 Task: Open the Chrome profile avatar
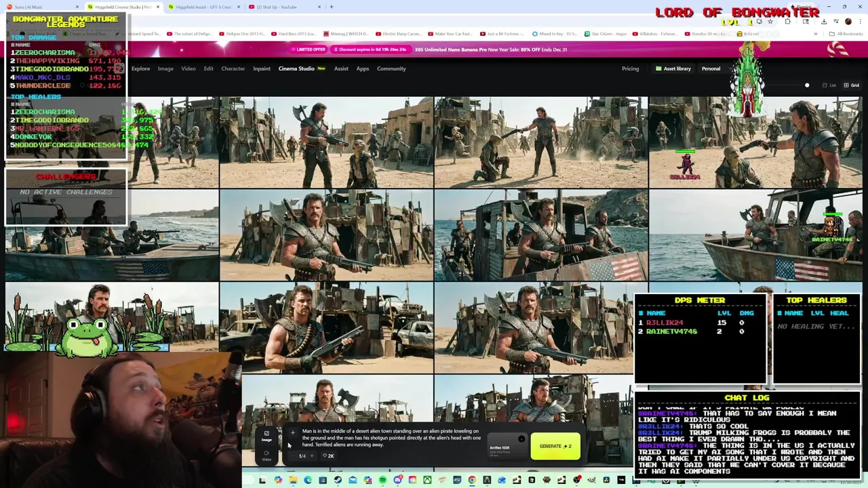point(848,21)
